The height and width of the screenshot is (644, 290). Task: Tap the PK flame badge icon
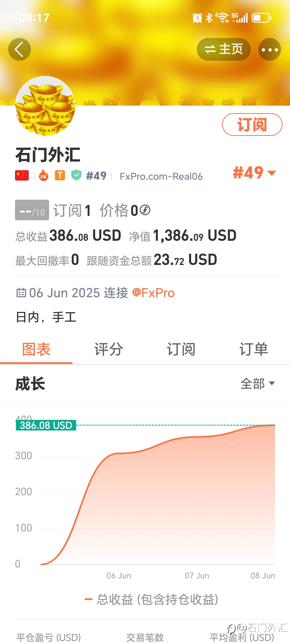(44, 175)
